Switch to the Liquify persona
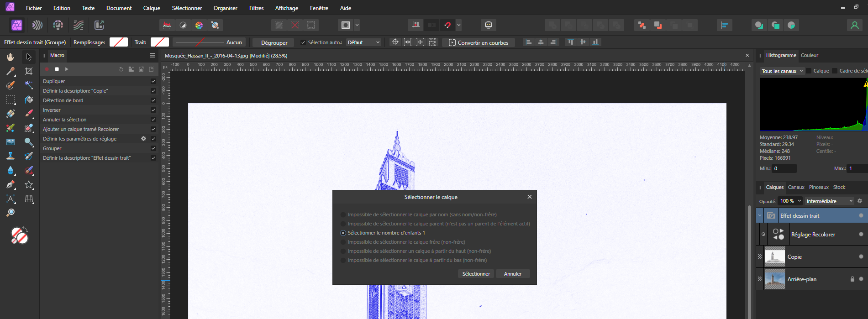The width and height of the screenshot is (868, 319). point(37,25)
